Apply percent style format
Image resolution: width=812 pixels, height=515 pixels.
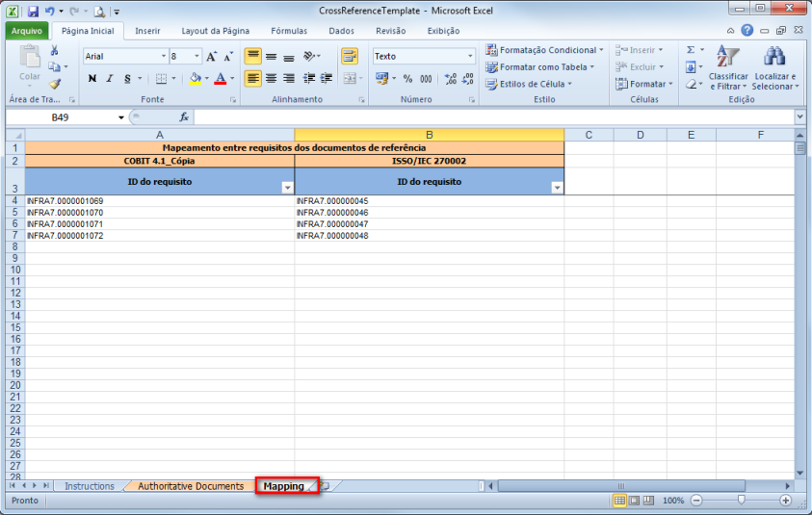407,79
